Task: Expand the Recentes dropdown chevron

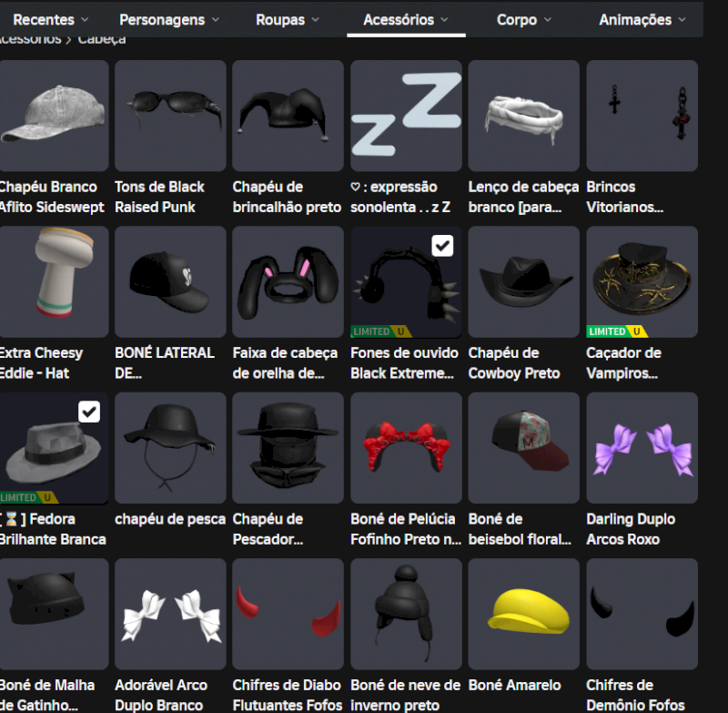Action: pos(85,19)
